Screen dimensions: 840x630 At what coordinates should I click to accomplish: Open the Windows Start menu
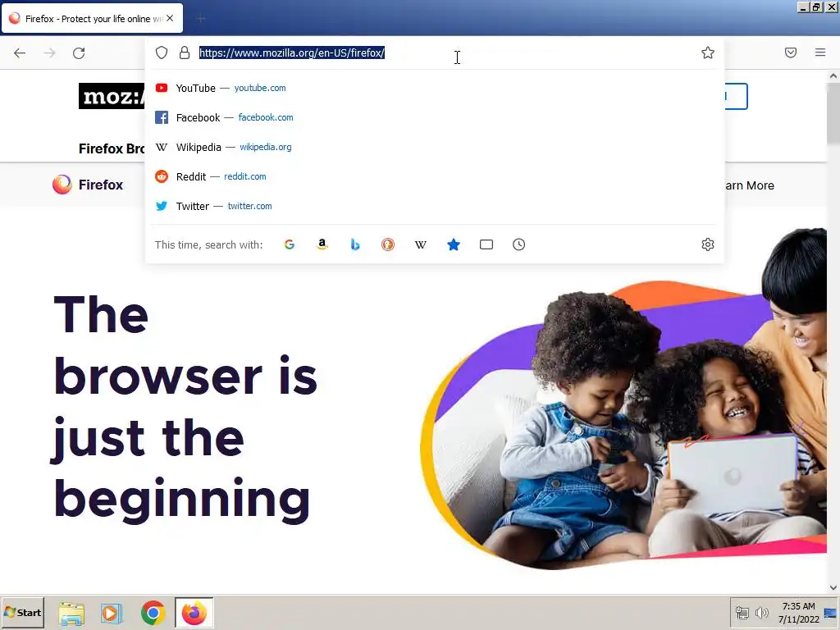pyautogui.click(x=22, y=612)
